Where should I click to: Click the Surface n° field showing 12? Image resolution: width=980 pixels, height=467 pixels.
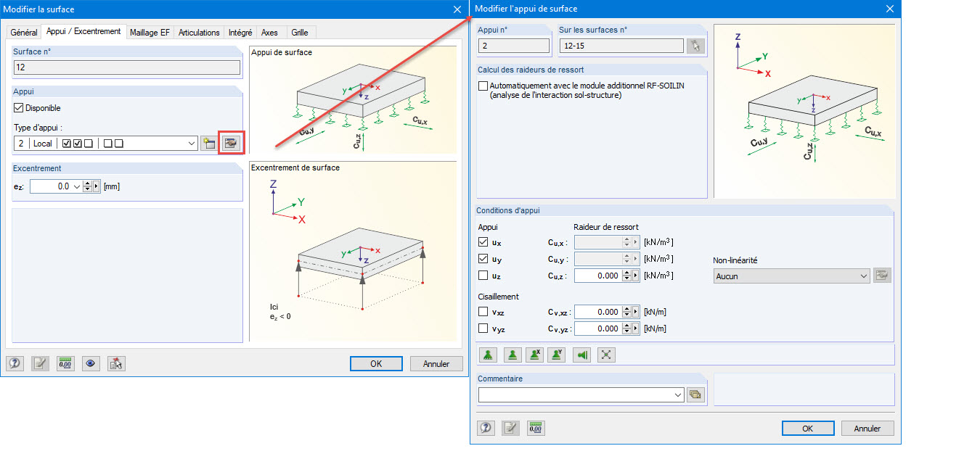[127, 67]
